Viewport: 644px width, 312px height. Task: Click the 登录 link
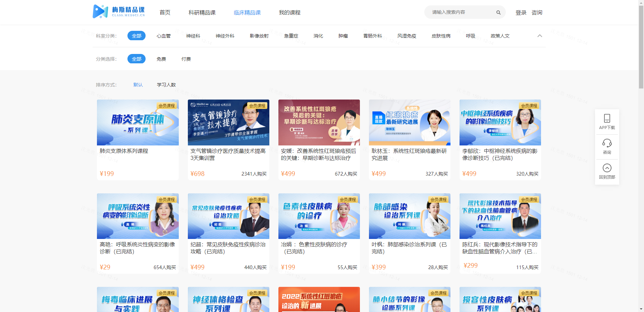(x=521, y=12)
